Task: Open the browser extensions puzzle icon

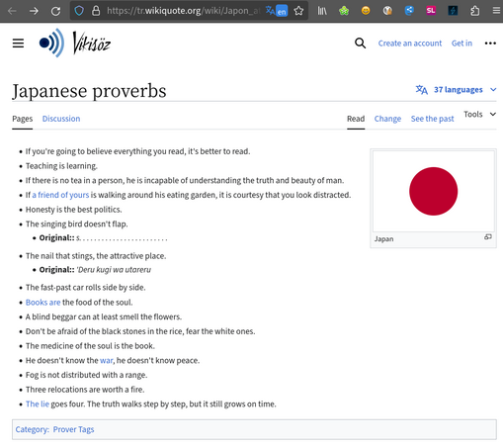Action: [x=474, y=11]
